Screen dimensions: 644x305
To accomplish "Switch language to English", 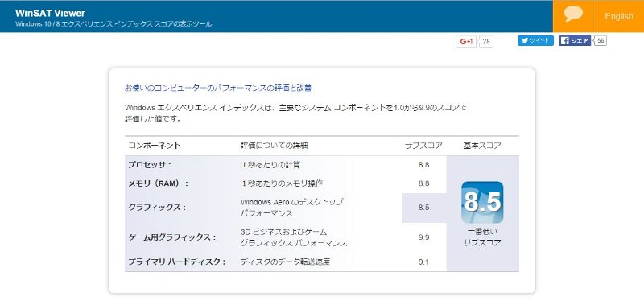I will (x=618, y=16).
